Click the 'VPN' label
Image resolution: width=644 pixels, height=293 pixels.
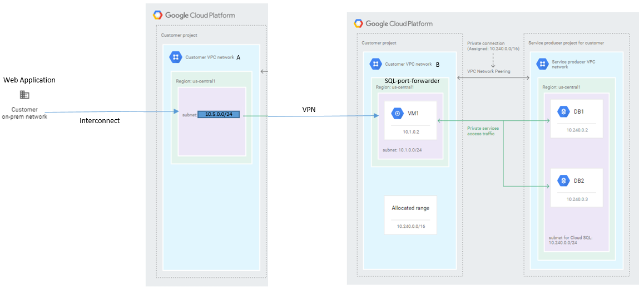coord(309,110)
